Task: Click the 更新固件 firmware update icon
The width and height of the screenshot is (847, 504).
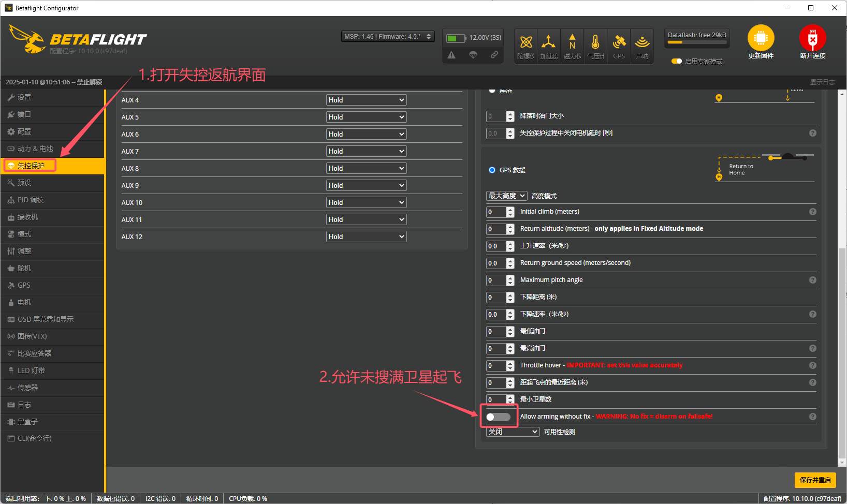Action: 761,38
